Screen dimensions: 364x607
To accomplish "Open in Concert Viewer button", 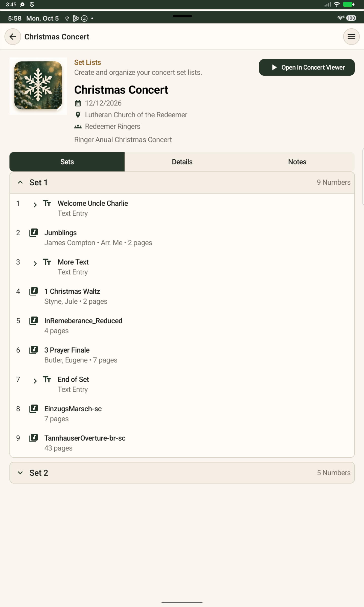I will tap(307, 67).
